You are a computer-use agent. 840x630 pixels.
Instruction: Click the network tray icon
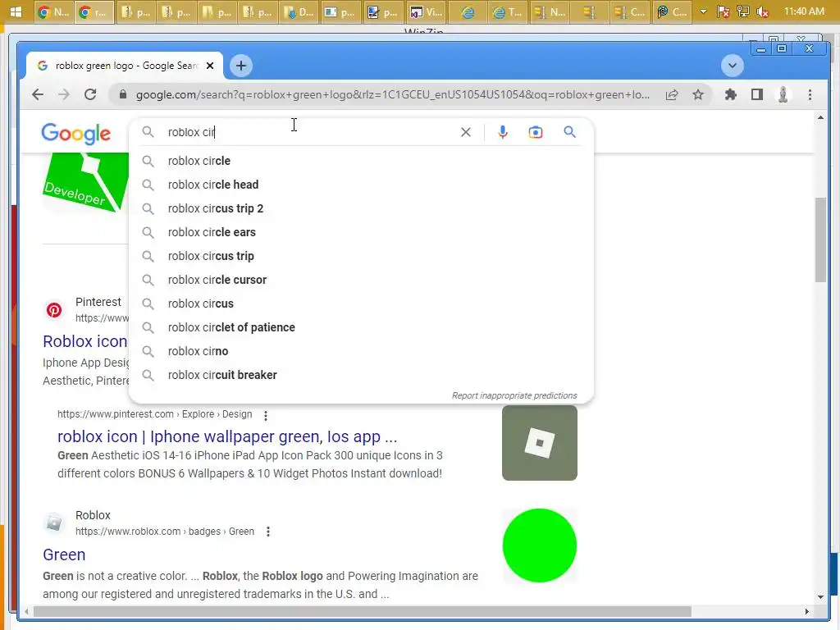[x=743, y=11]
